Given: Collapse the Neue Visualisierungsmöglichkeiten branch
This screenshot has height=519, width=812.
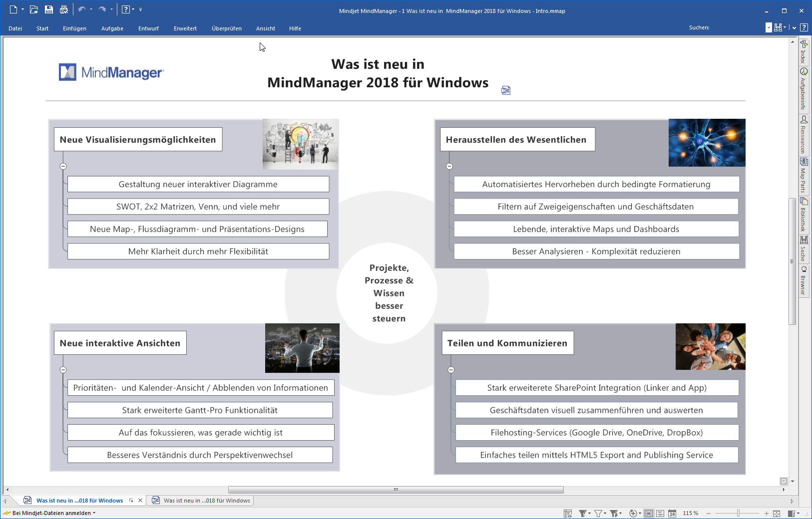Looking at the screenshot, I should tap(63, 166).
